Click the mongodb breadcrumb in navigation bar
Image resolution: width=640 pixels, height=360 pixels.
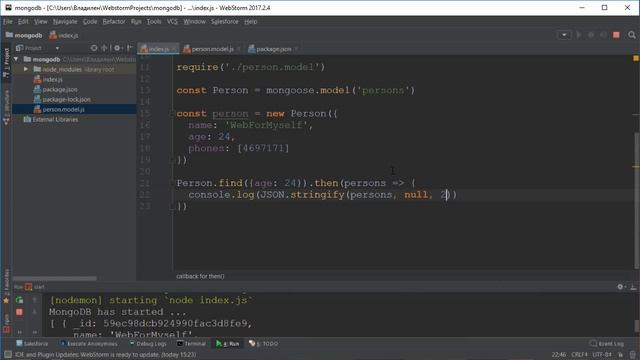24,36
